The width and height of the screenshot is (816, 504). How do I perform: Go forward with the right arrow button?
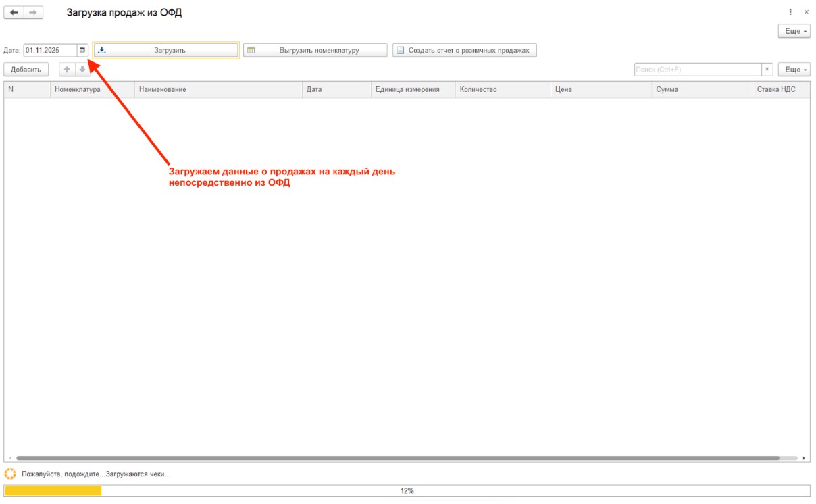tap(33, 13)
